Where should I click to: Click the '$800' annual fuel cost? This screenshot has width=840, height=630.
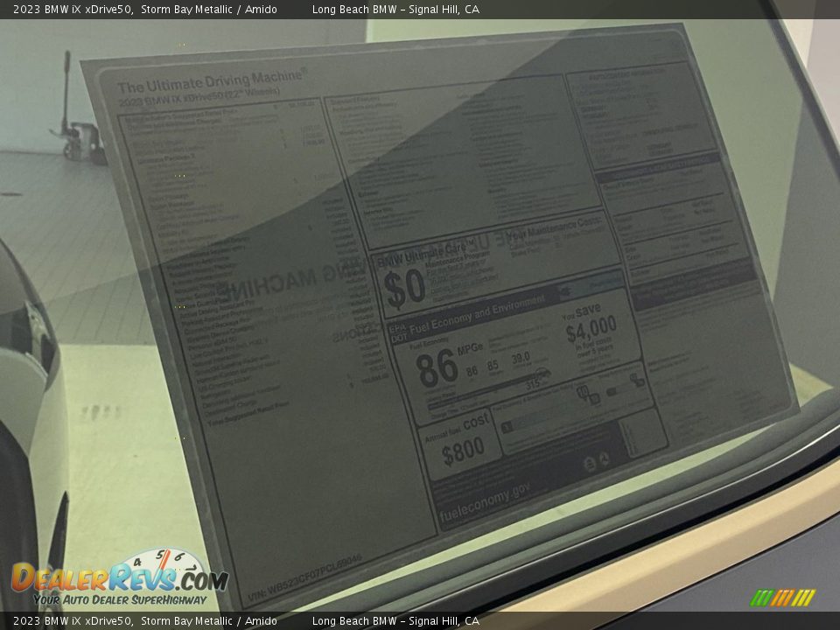(463, 451)
